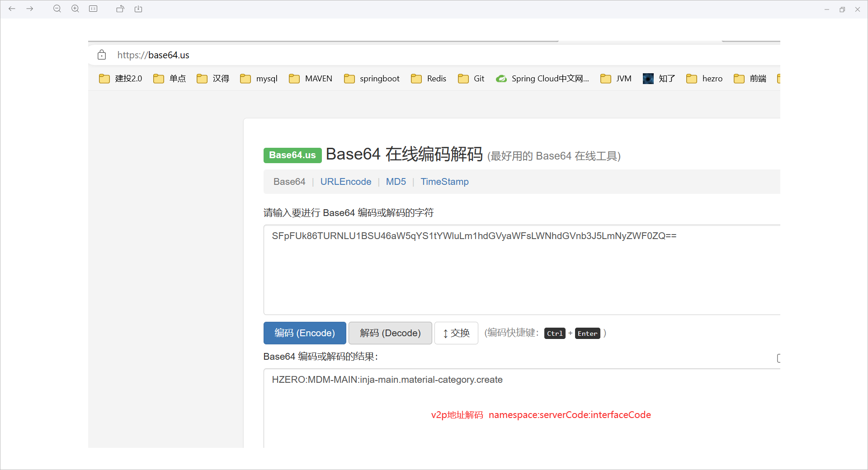Minimize the viewer window
Image resolution: width=868 pixels, height=470 pixels.
826,9
